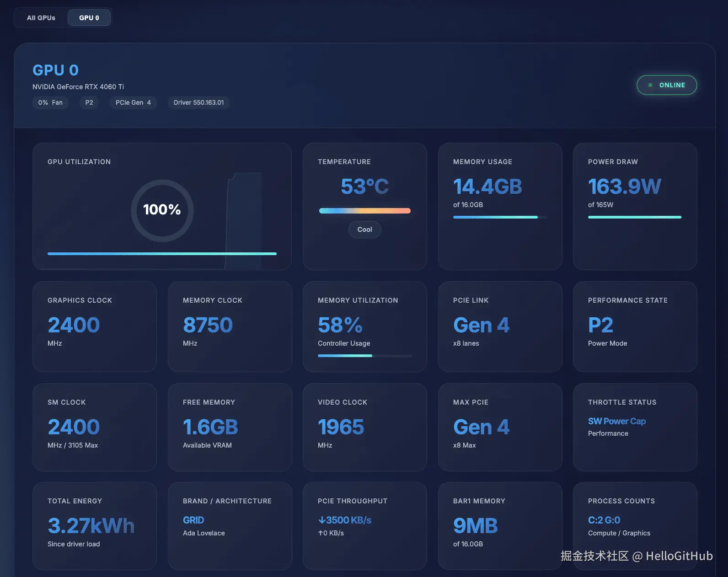The image size is (728, 577).
Task: Click "Performance" under Throttle Status
Action: pos(608,433)
